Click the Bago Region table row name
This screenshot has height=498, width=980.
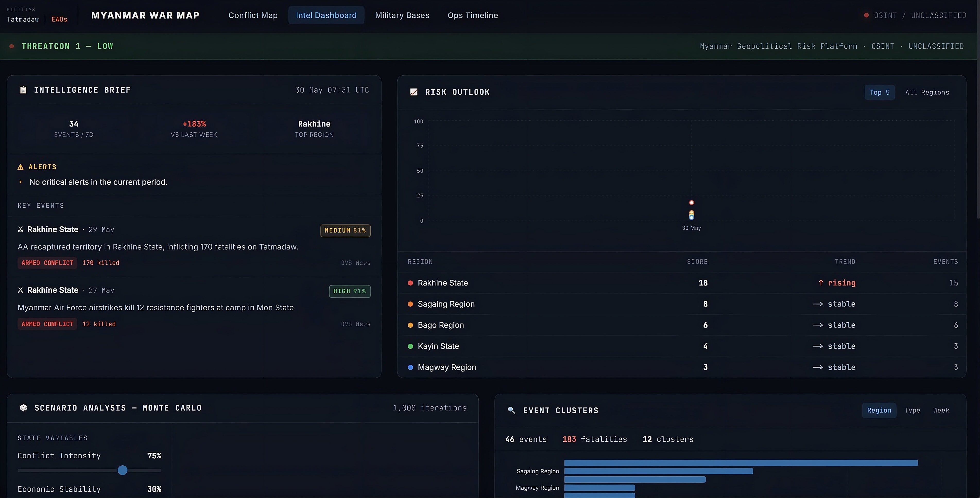(x=441, y=325)
